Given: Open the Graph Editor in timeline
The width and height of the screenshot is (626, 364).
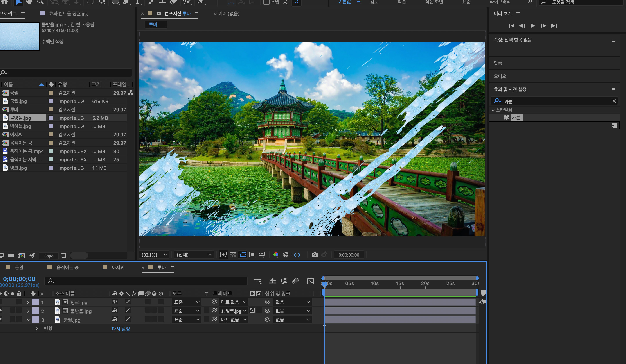Looking at the screenshot, I should [310, 281].
